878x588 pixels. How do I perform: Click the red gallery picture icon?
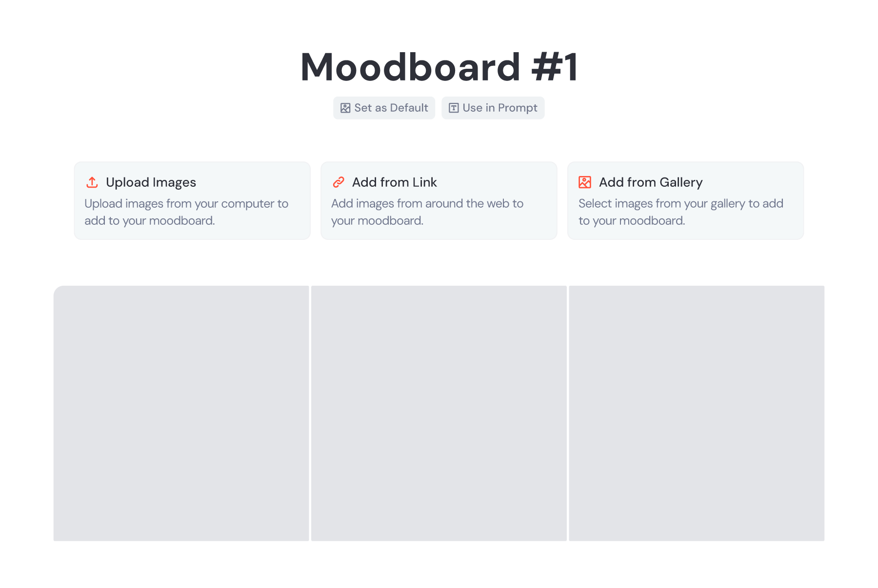[x=585, y=182]
